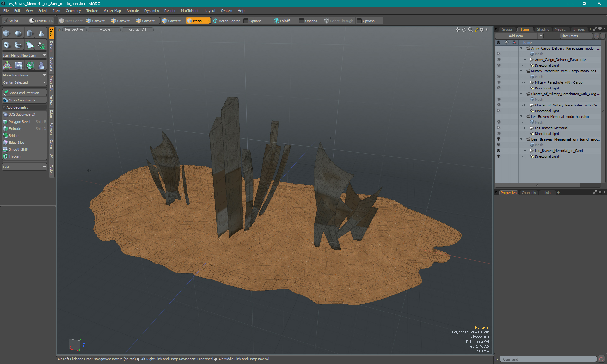
Task: Select the Torus primitive tool
Action: [7, 45]
